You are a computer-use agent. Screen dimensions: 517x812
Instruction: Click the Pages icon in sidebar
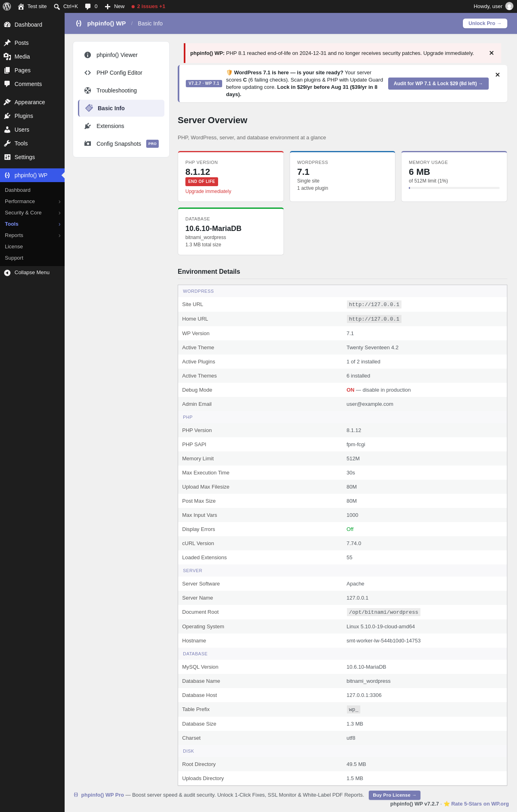tap(7, 70)
